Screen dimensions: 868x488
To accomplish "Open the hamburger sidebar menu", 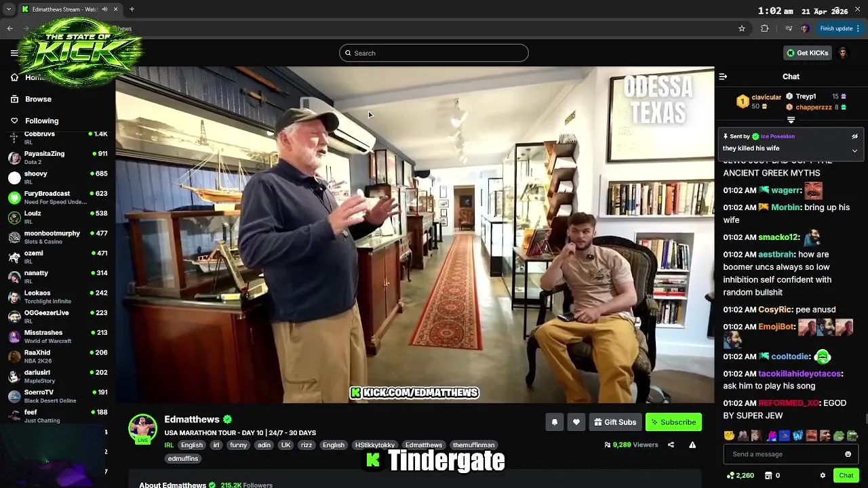I will (14, 53).
